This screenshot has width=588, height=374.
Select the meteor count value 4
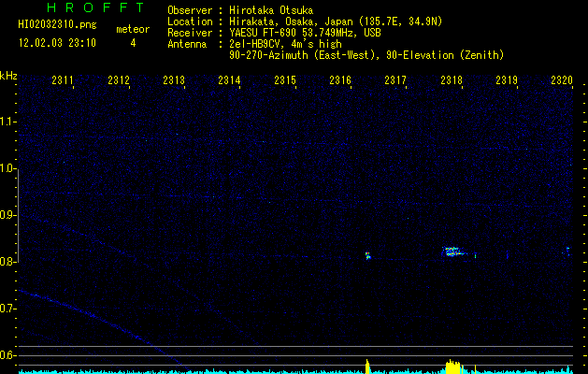pos(133,43)
